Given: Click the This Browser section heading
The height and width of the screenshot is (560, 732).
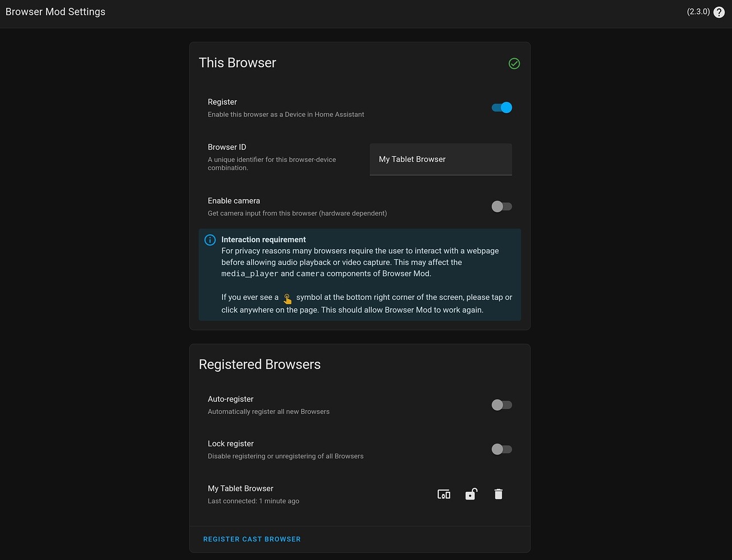Looking at the screenshot, I should 237,63.
